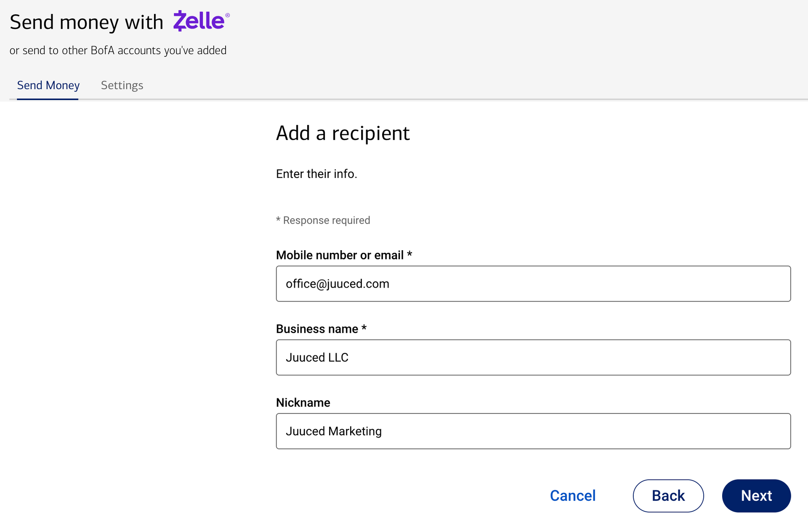This screenshot has width=808, height=532.
Task: Click the BofA accounts subtitle text
Action: click(118, 50)
